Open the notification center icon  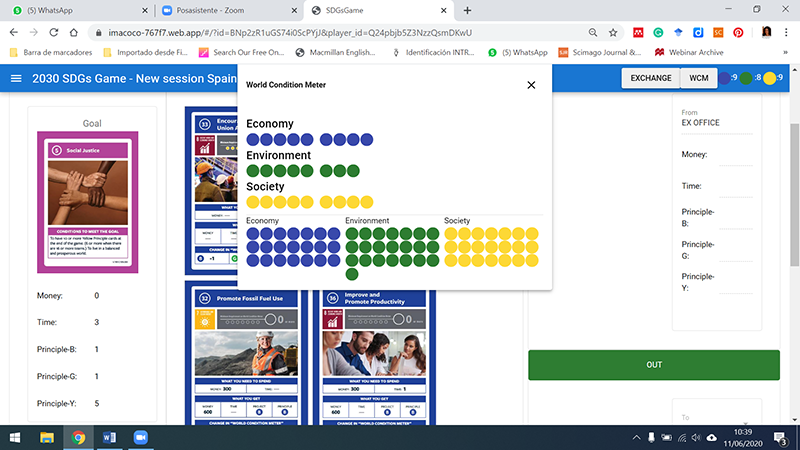[x=780, y=438]
